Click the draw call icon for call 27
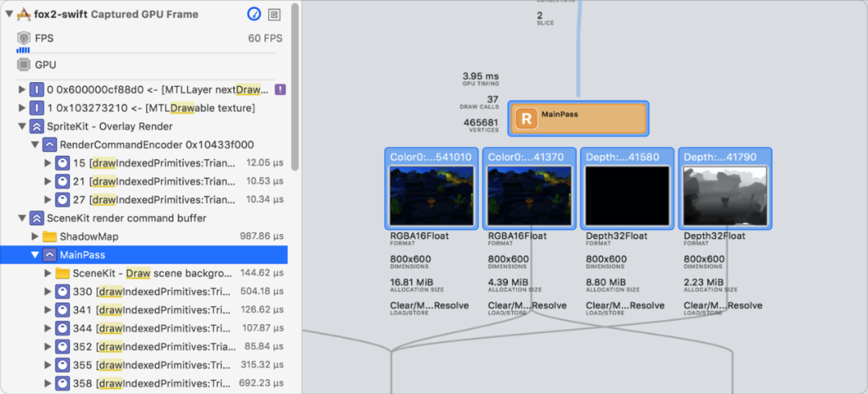Viewport: 868px width, 394px height. pos(62,199)
